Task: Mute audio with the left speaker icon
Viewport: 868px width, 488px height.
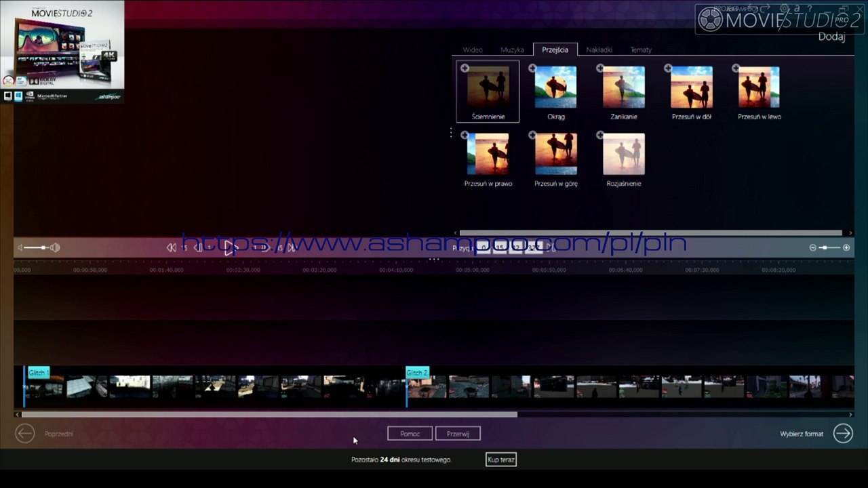Action: coord(20,247)
